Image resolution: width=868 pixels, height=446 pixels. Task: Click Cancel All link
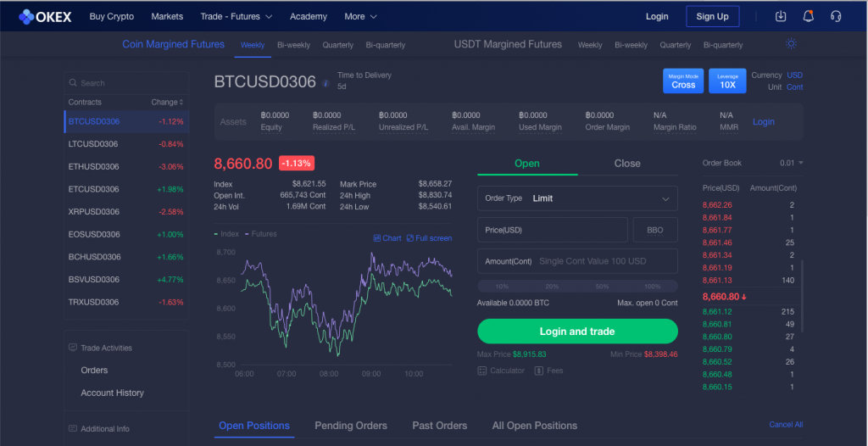click(x=786, y=425)
